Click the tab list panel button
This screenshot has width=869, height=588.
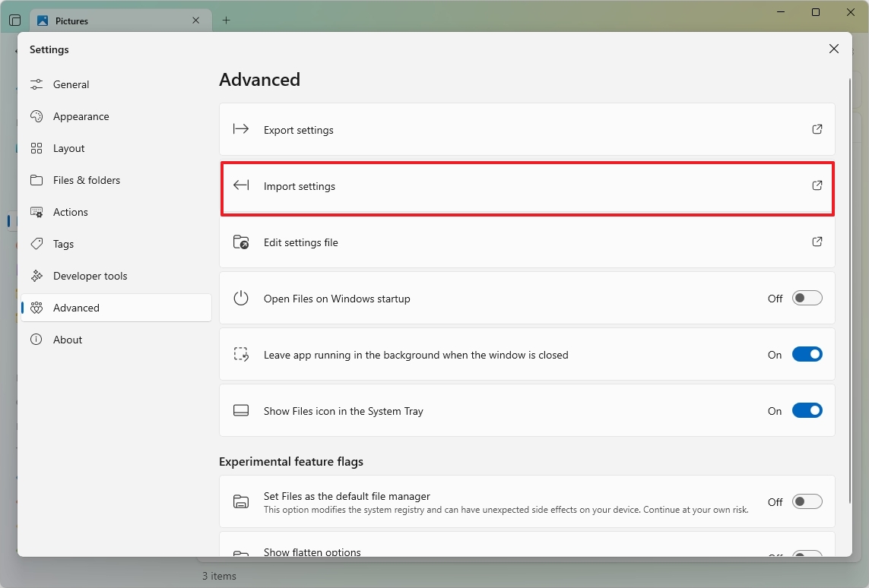(x=14, y=20)
